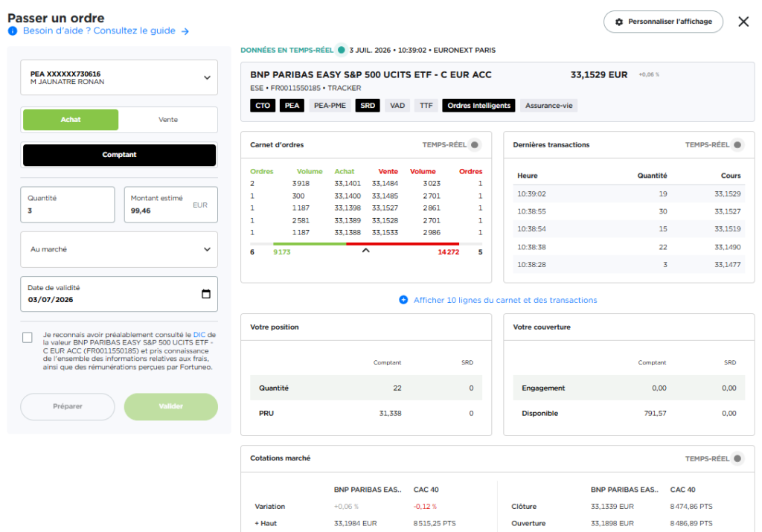Click 'Afficher 10 lignes du carnet et des transactions'
The height and width of the screenshot is (532, 762).
(505, 301)
